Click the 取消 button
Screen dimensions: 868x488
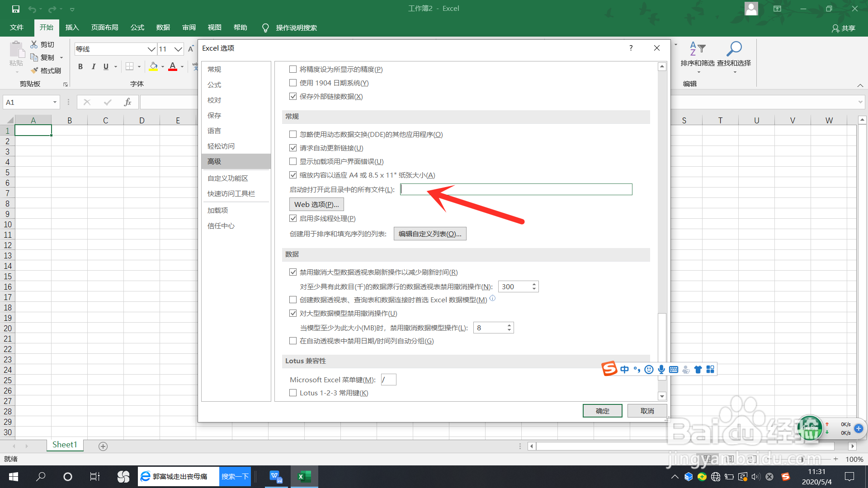coord(647,411)
